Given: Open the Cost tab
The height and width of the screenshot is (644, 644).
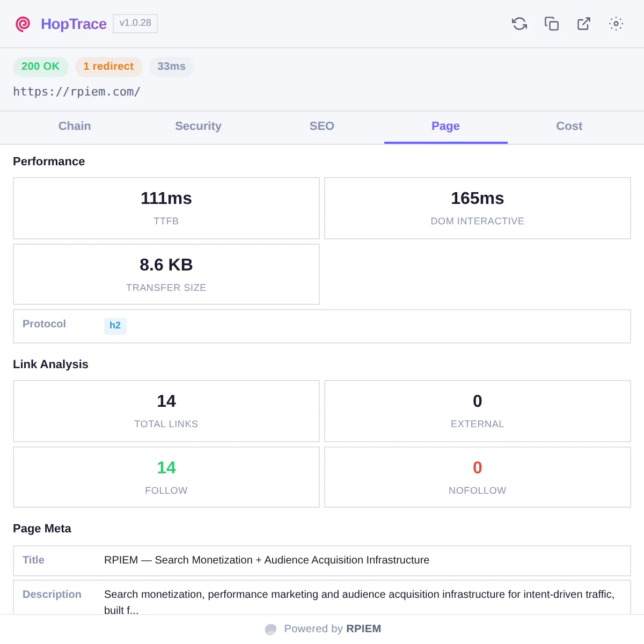Looking at the screenshot, I should (569, 126).
